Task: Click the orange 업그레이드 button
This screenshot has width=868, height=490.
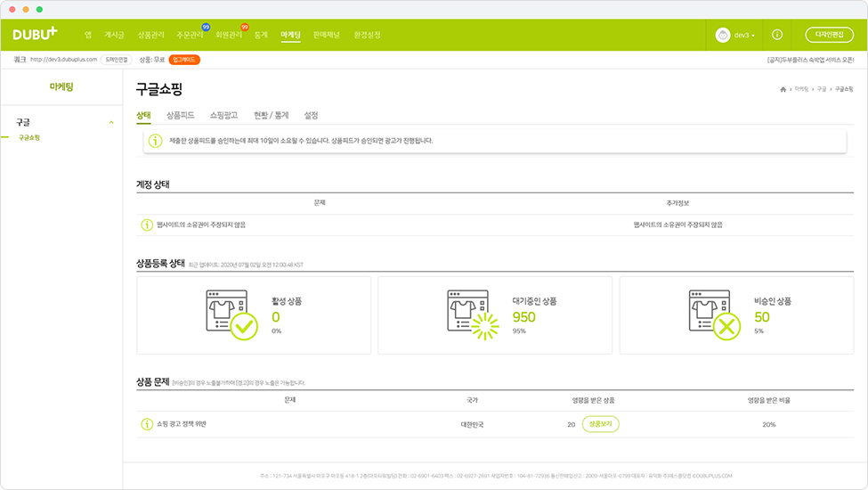Action: (184, 59)
